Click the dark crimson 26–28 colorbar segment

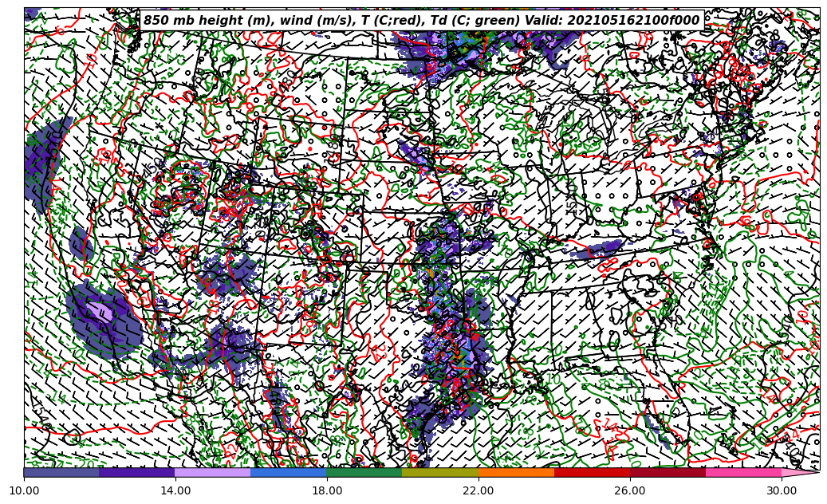pos(668,473)
